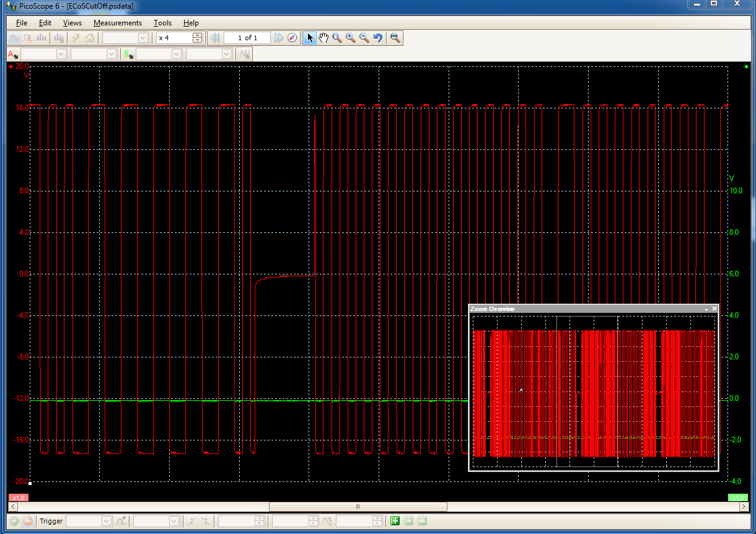Toggle the red x1.0 channel A zoom label
Viewport: 756px width, 534px height.
(18, 497)
